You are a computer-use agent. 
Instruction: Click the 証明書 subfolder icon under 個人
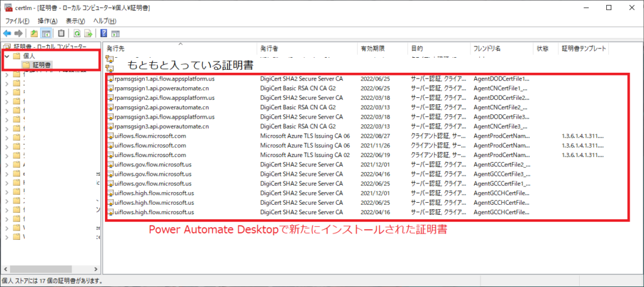[26, 65]
